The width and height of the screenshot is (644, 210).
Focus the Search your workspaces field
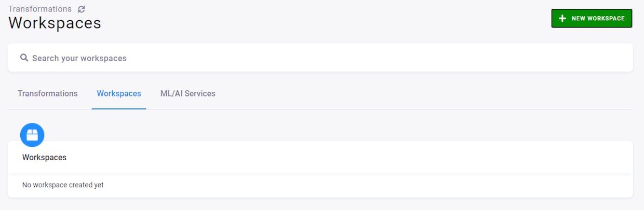point(320,58)
